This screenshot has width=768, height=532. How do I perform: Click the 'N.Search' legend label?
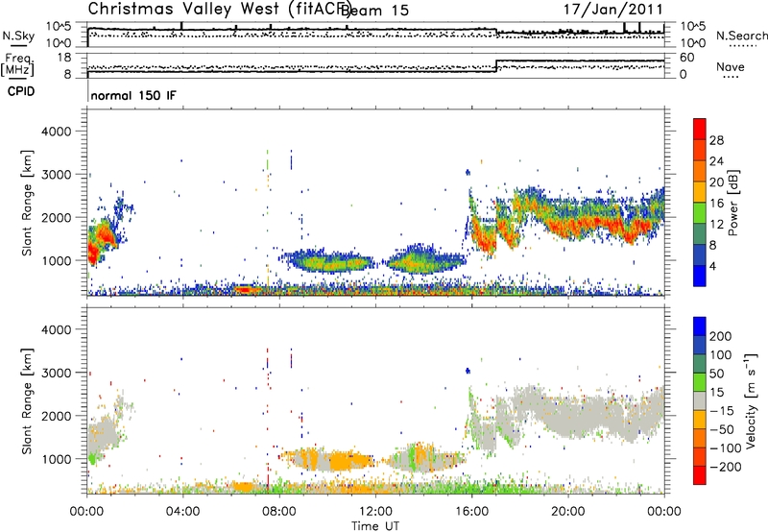(741, 36)
